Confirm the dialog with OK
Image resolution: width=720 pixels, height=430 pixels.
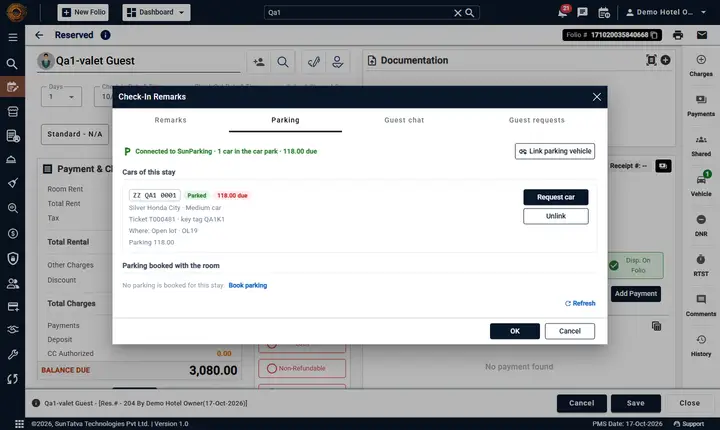[515, 331]
